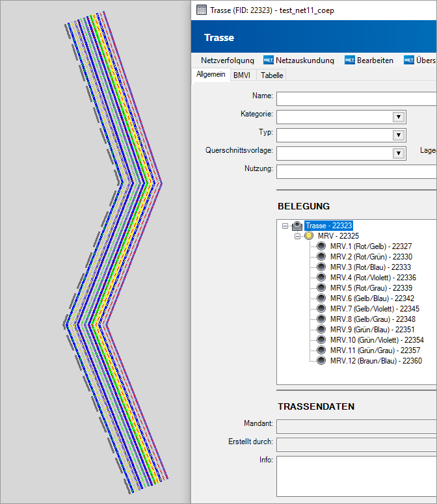Collapse the MRV - 22325 tree node

click(298, 236)
